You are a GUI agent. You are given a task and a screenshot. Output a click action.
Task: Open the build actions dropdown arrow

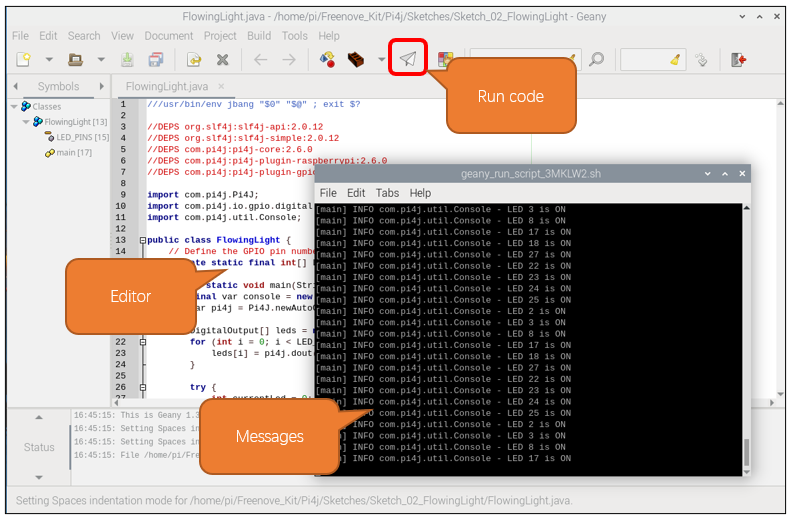(381, 60)
